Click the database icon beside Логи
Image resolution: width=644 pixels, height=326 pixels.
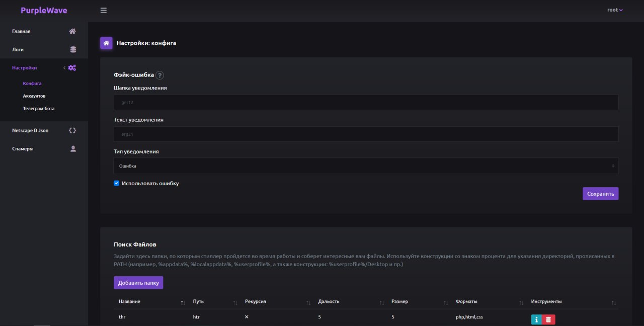click(x=73, y=49)
